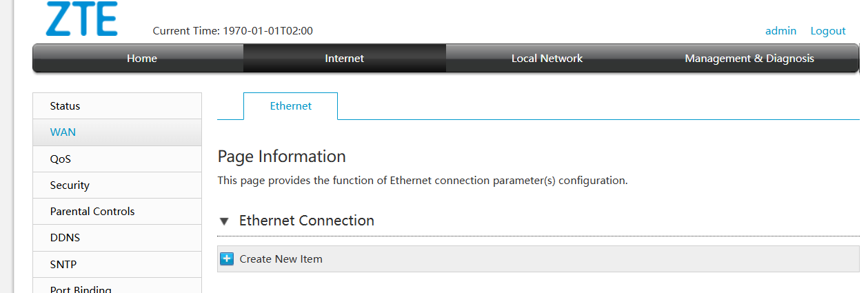Open the Home menu
Image resolution: width=868 pixels, height=293 pixels.
coord(141,59)
